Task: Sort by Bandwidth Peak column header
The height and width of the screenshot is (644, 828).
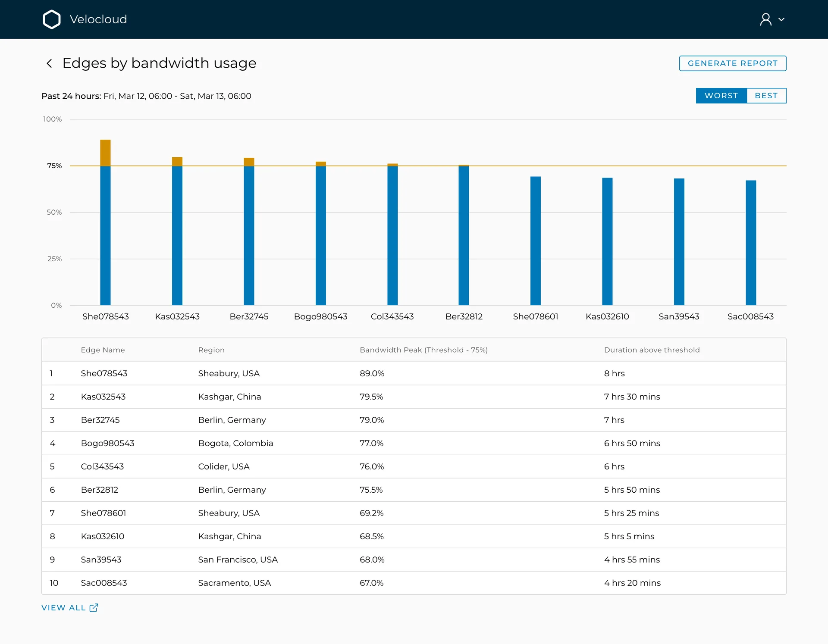Action: coord(423,350)
